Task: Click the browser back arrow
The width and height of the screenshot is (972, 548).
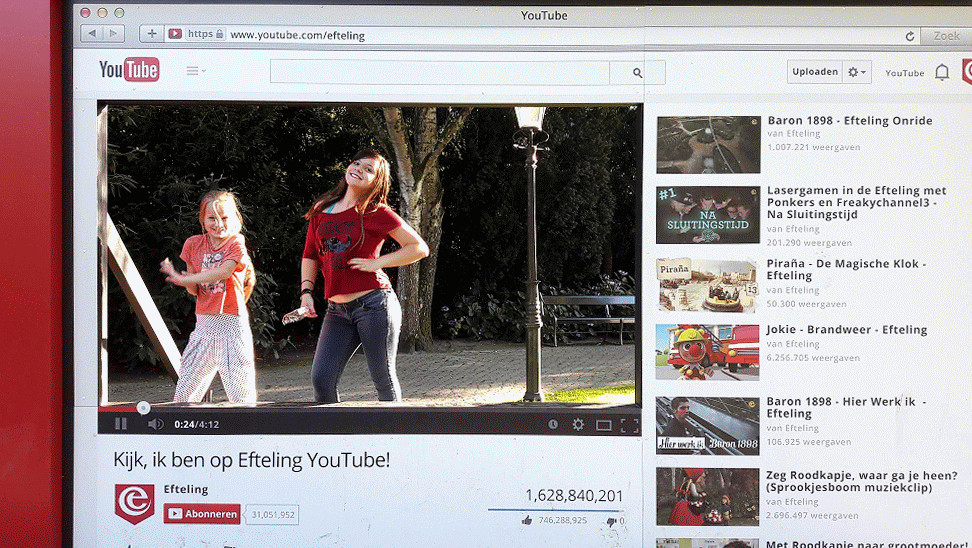Action: click(x=92, y=33)
